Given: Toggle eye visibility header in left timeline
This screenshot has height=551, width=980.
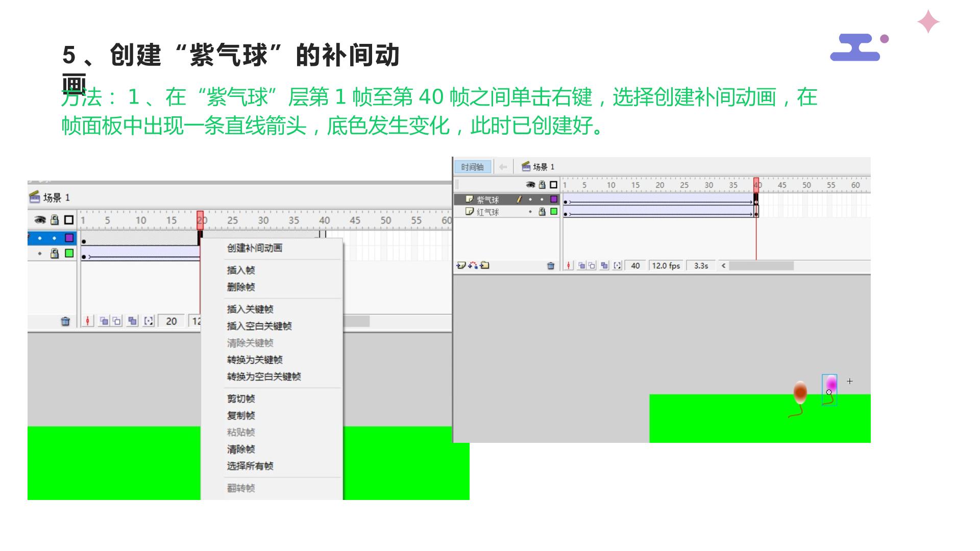Looking at the screenshot, I should [x=40, y=220].
